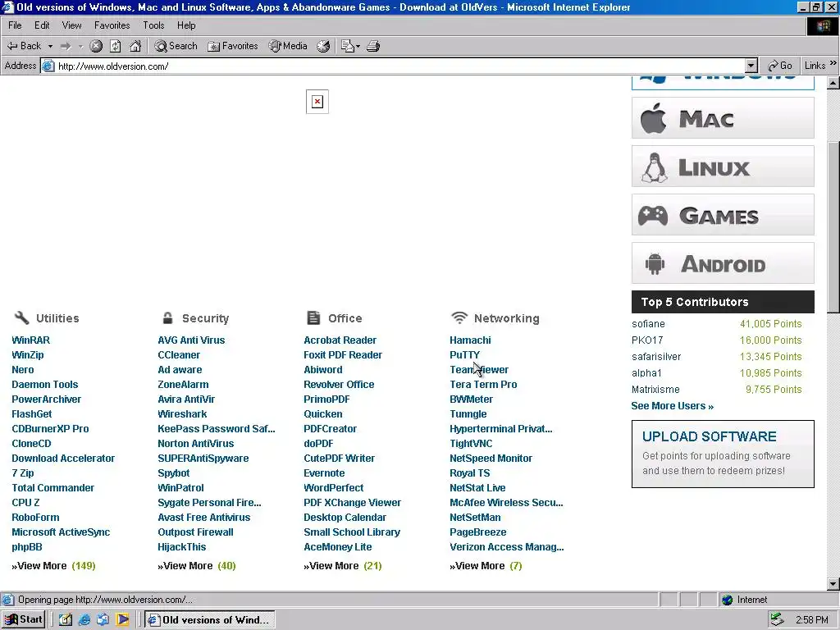
Task: Open the Acrobat Reader link
Action: click(340, 340)
